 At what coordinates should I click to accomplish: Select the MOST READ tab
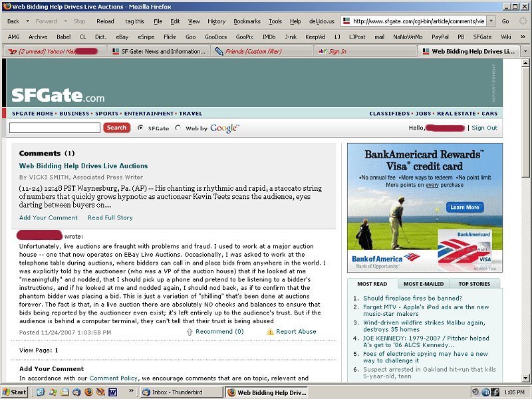click(x=372, y=284)
